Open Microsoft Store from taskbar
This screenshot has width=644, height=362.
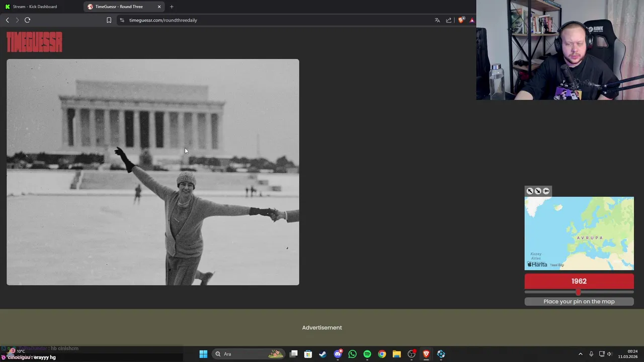point(308,354)
